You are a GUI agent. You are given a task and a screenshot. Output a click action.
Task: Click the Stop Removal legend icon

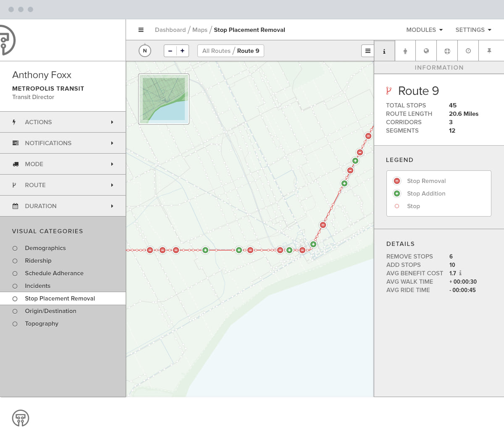click(397, 181)
